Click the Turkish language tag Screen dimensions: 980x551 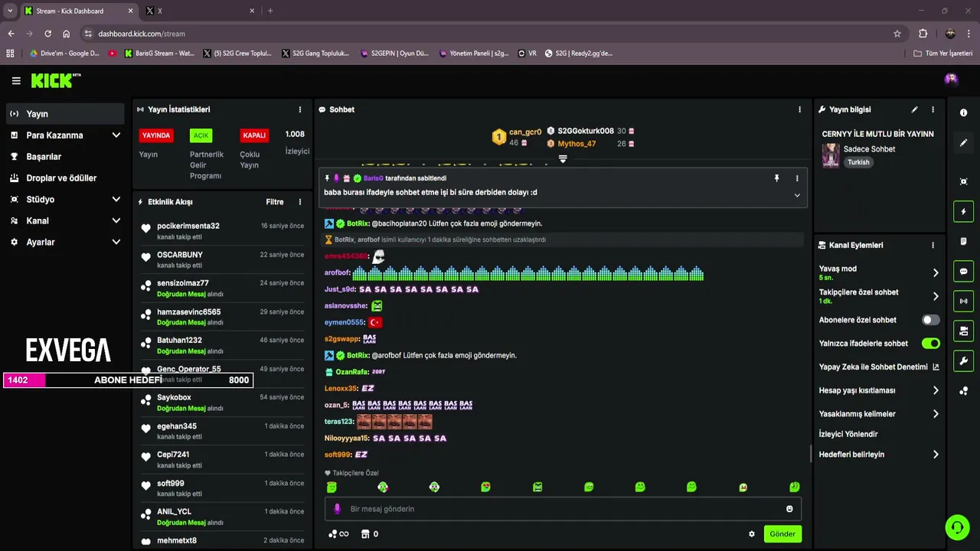click(x=858, y=162)
